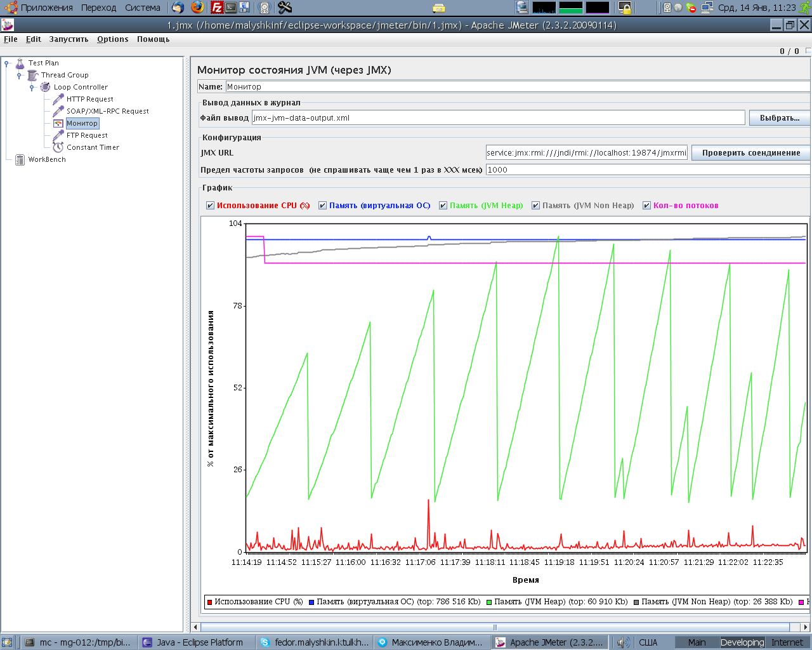Open FileZilla from the panel launcher
This screenshot has height=650, width=812.
click(x=216, y=8)
